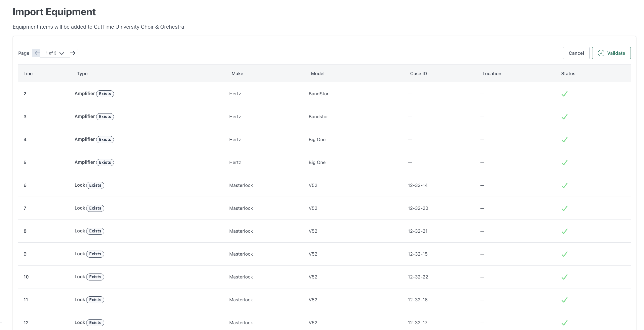Screen dimensions: 644x330
Task: Click the status checkmark for line 10
Action: (564, 277)
